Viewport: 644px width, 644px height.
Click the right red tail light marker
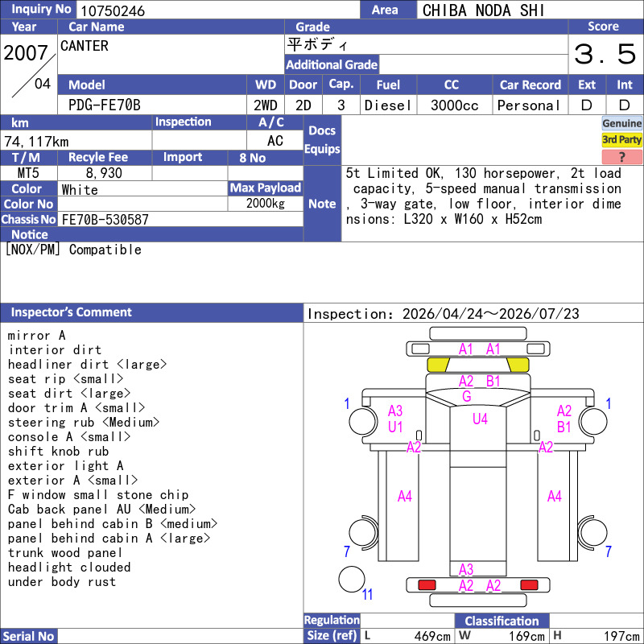pyautogui.click(x=529, y=585)
